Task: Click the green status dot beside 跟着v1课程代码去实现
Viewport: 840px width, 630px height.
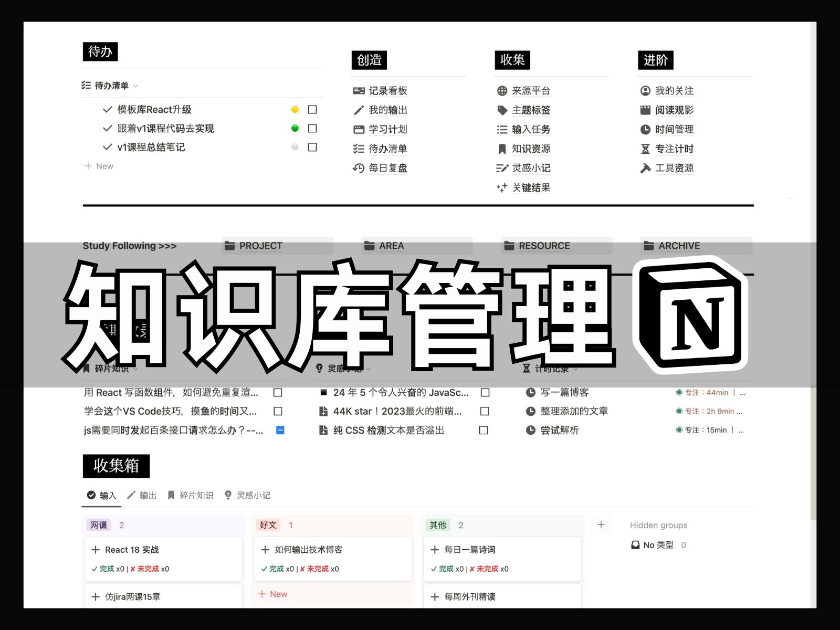Action: pos(295,128)
